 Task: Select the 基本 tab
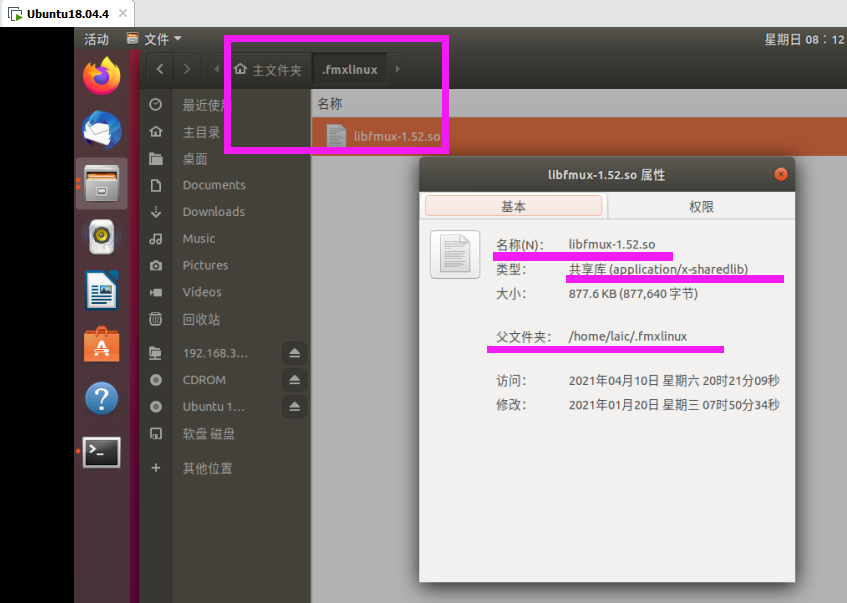click(514, 206)
